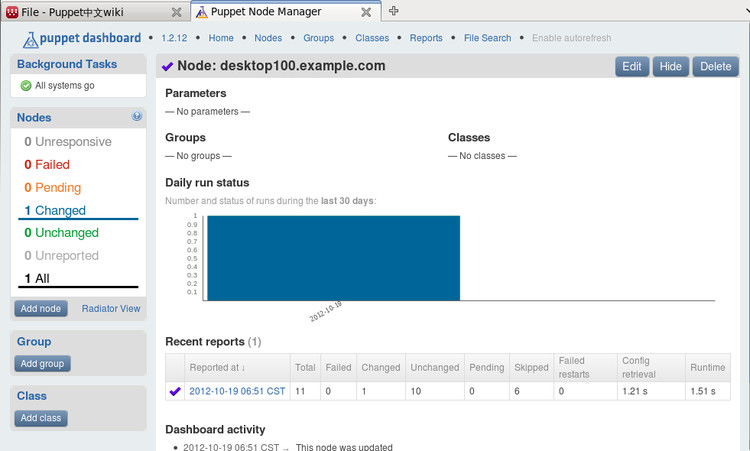Close the Puppet Node Manager tab
Image resolution: width=750 pixels, height=451 pixels.
(366, 12)
